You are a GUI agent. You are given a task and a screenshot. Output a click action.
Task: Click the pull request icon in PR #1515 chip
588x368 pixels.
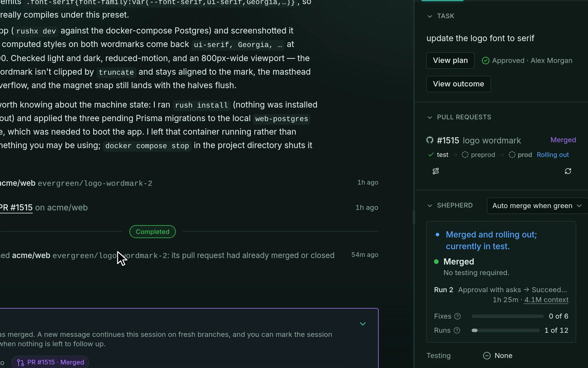(21, 362)
